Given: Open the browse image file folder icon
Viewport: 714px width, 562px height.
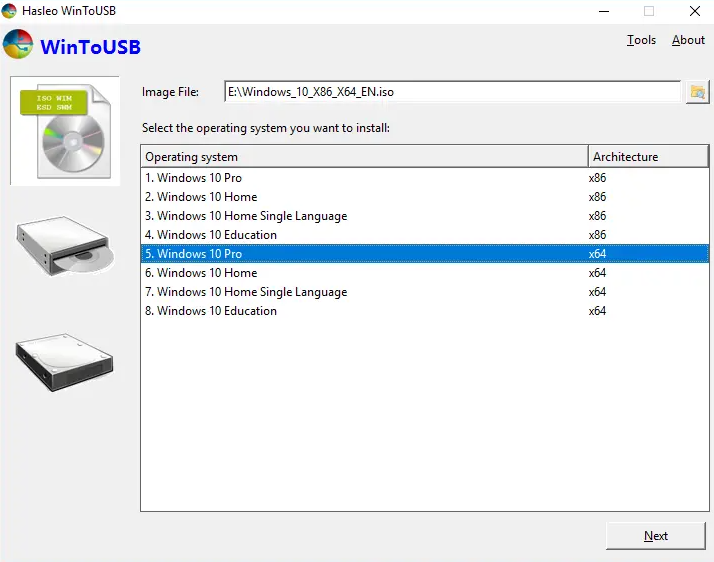Looking at the screenshot, I should coord(697,92).
